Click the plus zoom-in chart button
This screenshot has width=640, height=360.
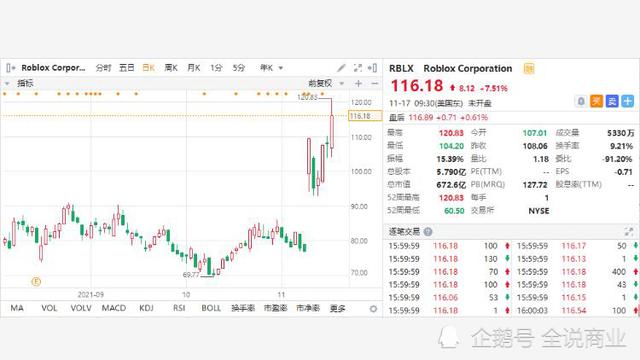coord(358,83)
